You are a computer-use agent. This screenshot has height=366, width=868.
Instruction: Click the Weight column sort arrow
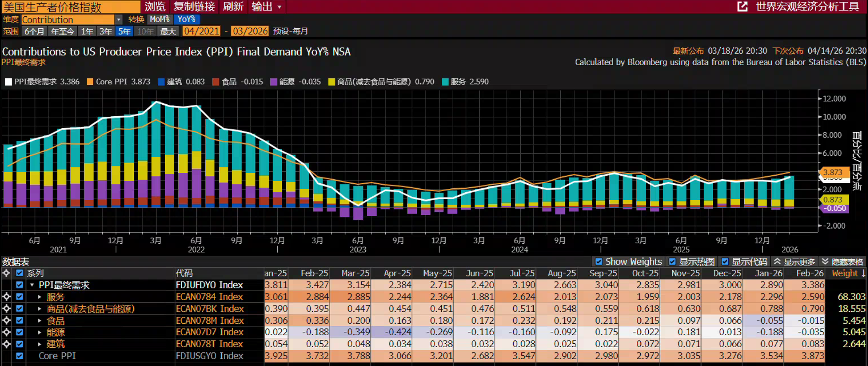pyautogui.click(x=863, y=273)
